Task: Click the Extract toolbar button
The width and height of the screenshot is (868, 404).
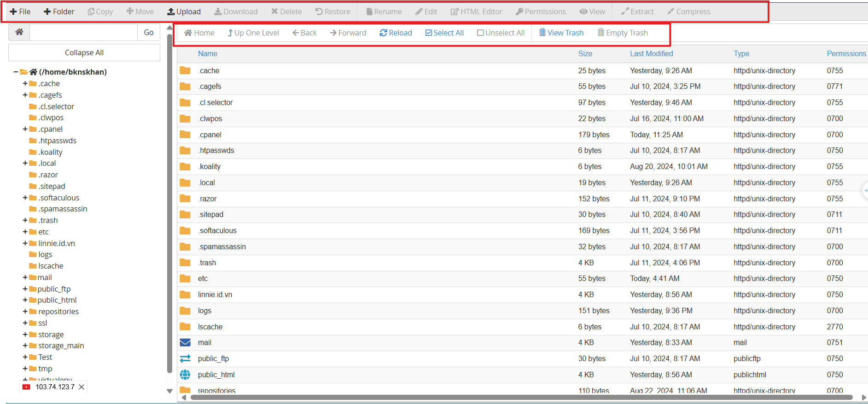Action: tap(637, 12)
